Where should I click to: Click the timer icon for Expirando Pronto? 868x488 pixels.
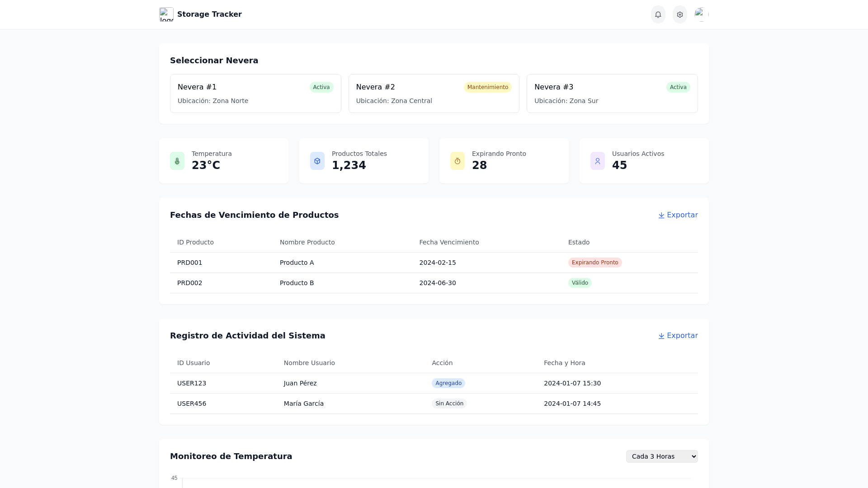458,161
